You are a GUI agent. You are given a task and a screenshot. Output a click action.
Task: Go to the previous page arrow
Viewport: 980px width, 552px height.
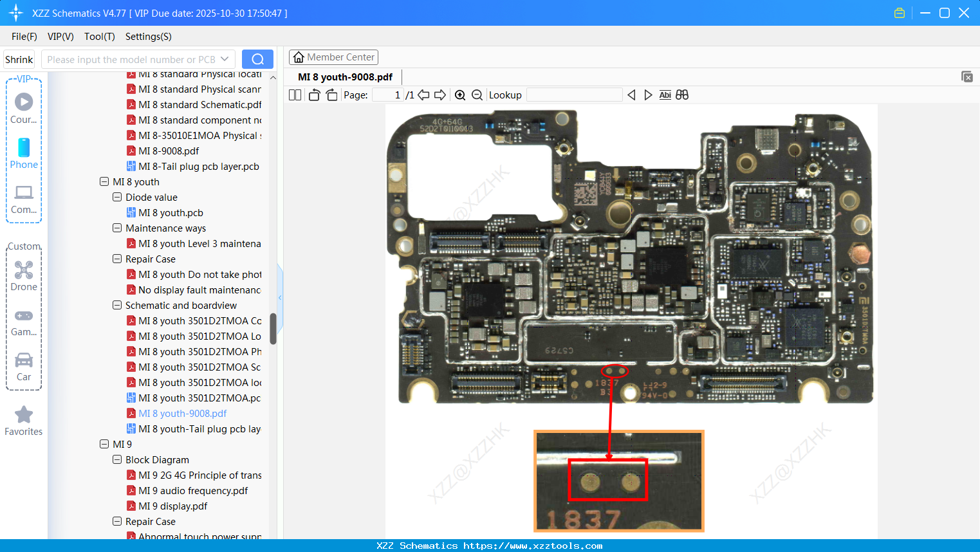click(x=423, y=95)
